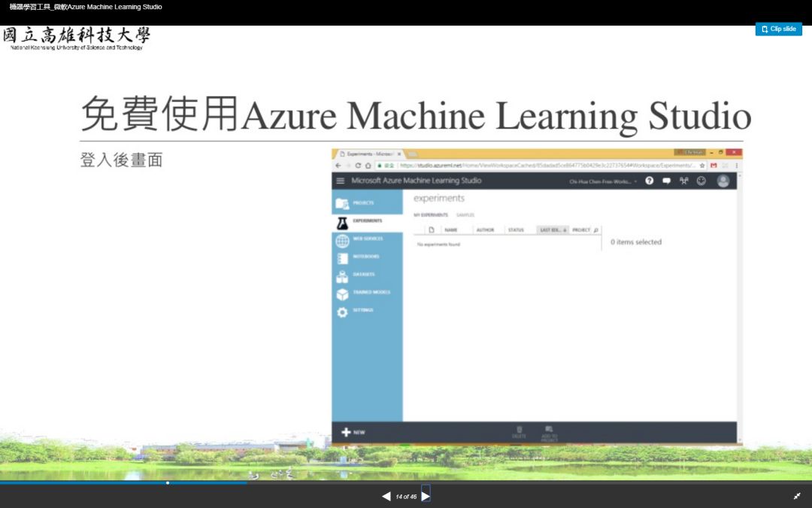Open the Chrome three-dot menu

pos(736,166)
